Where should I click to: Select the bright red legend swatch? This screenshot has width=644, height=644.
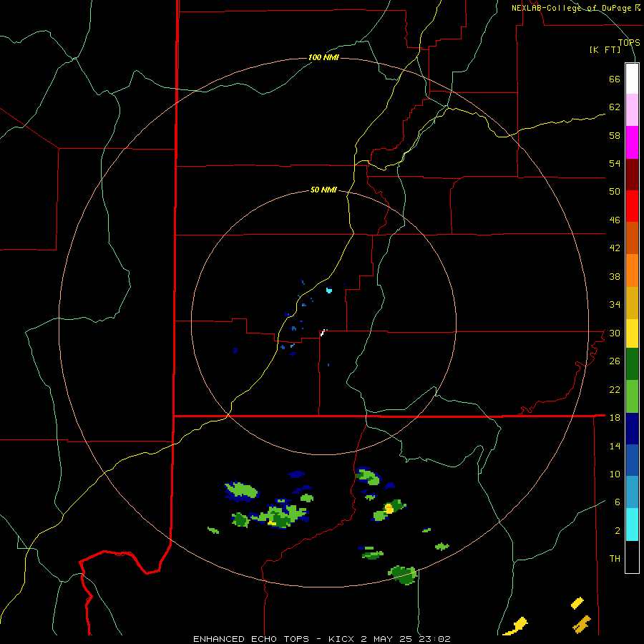(x=632, y=206)
